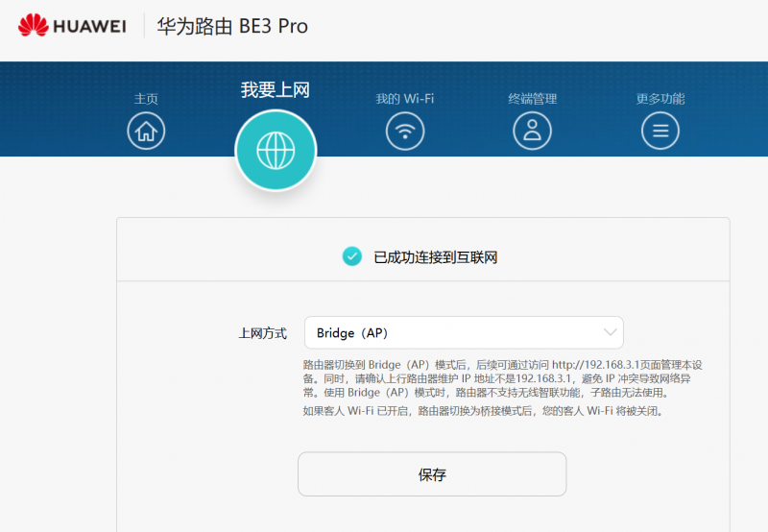Expand dropdown chevron for 上网方式
Image resolution: width=768 pixels, height=532 pixels.
tap(610, 332)
